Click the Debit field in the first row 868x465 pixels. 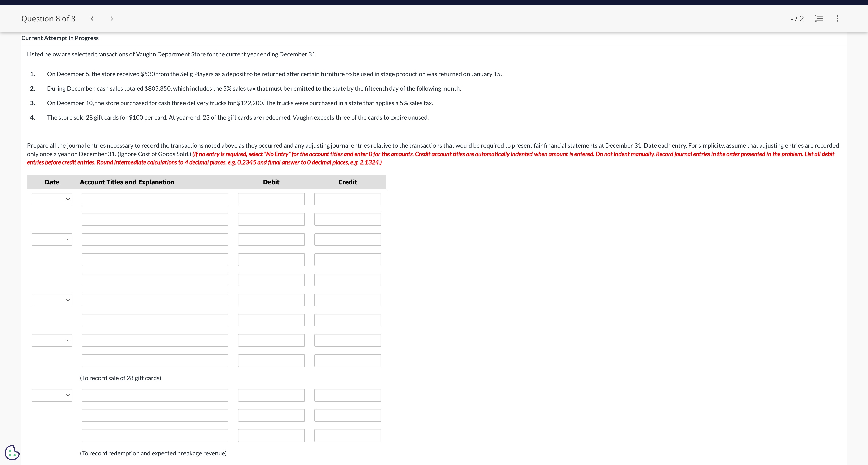click(x=271, y=199)
